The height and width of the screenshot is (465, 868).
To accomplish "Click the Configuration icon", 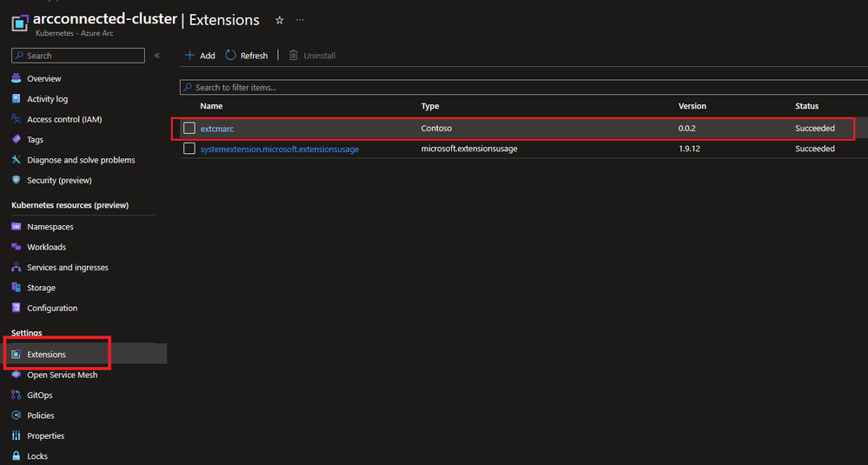I will pyautogui.click(x=16, y=308).
